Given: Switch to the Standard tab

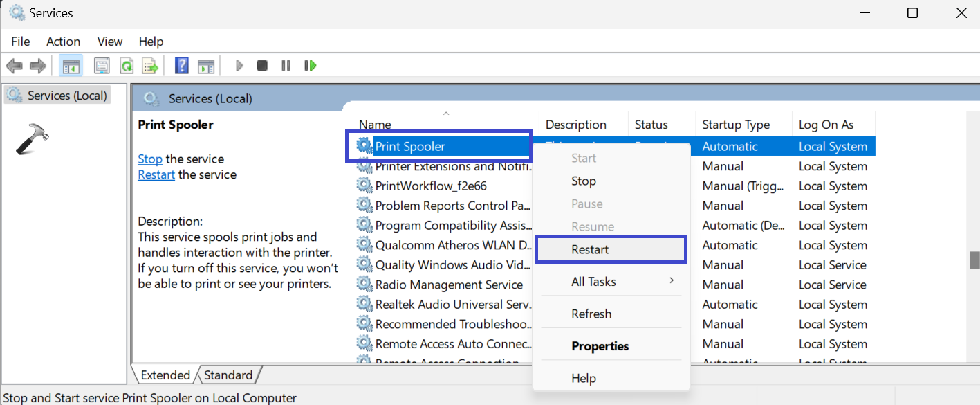Looking at the screenshot, I should [x=228, y=375].
